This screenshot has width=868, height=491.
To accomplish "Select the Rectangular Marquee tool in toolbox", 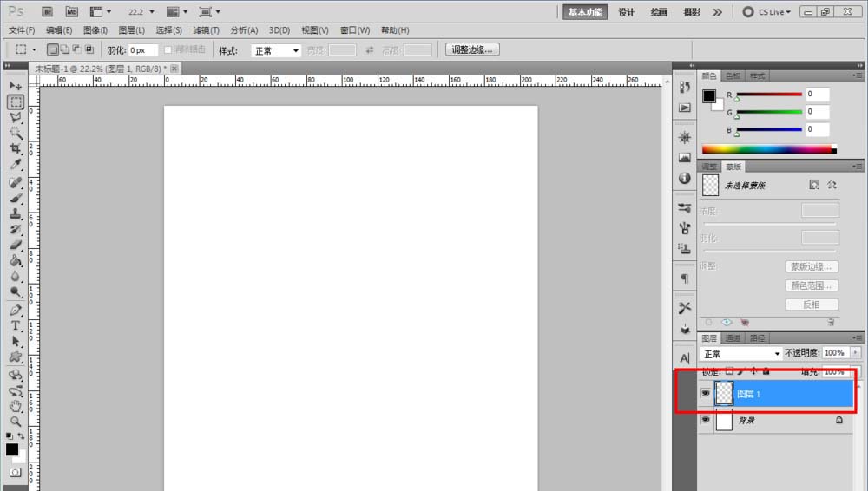I will [x=16, y=101].
